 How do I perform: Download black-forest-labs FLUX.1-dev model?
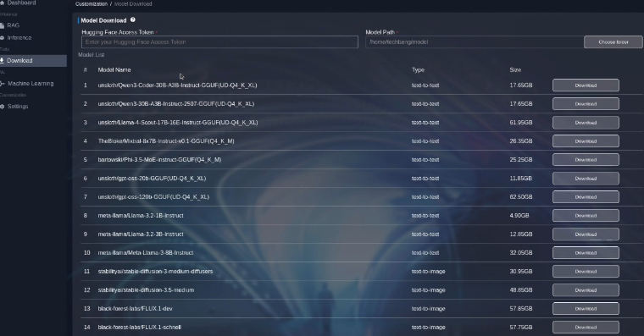586,309
